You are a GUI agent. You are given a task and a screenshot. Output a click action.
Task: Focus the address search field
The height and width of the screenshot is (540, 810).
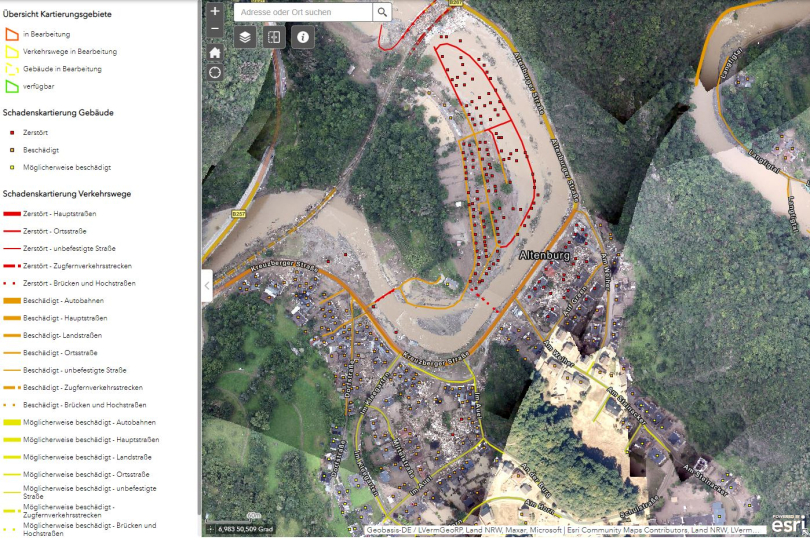304,12
